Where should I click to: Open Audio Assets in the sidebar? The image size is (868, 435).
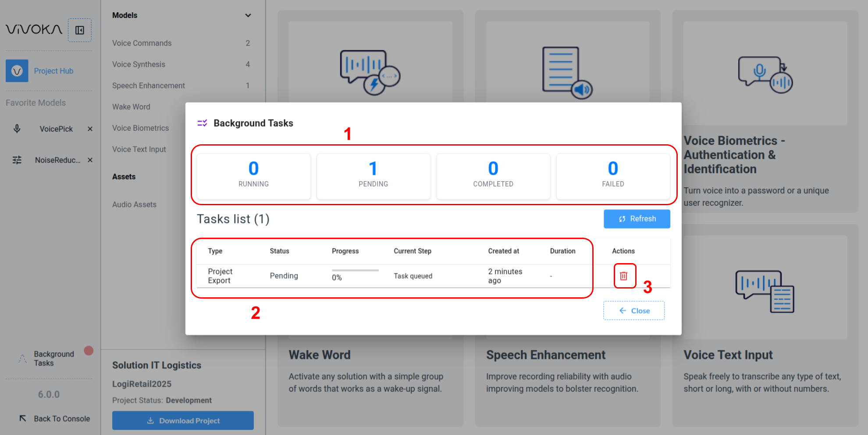tap(134, 204)
